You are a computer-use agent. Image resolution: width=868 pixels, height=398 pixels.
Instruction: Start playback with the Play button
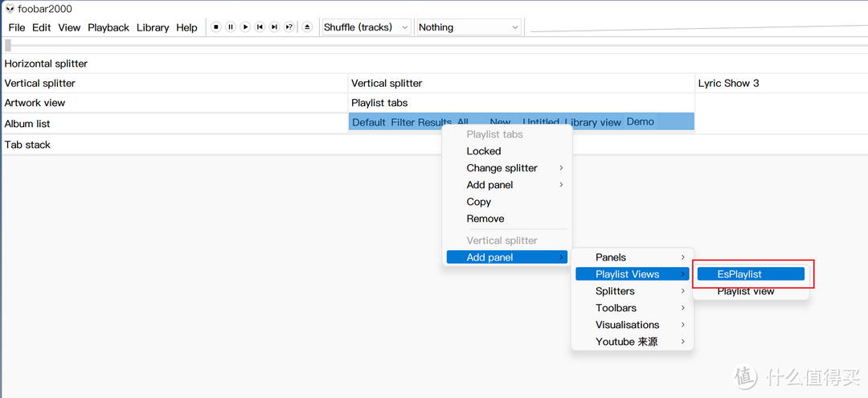coord(245,27)
